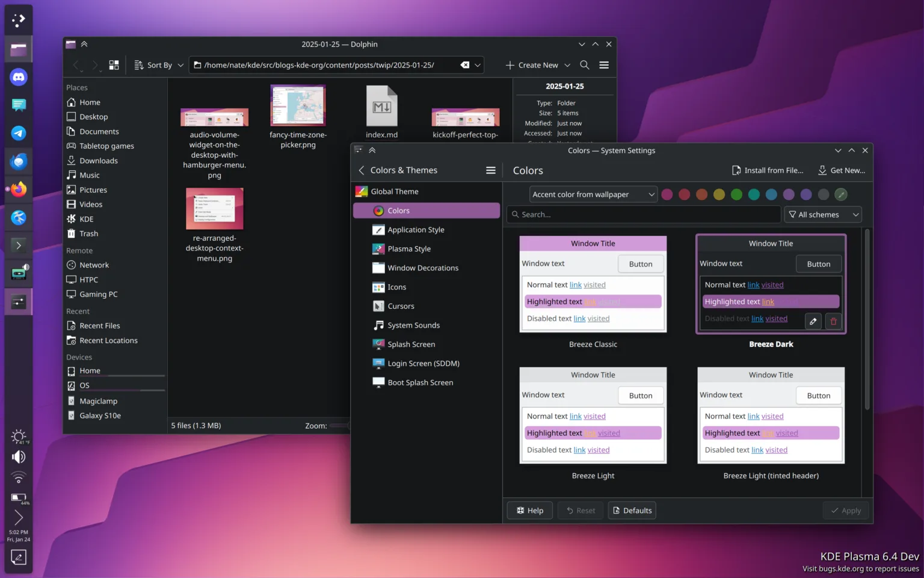
Task: Select the Breeze Classic color scheme
Action: coord(593,284)
